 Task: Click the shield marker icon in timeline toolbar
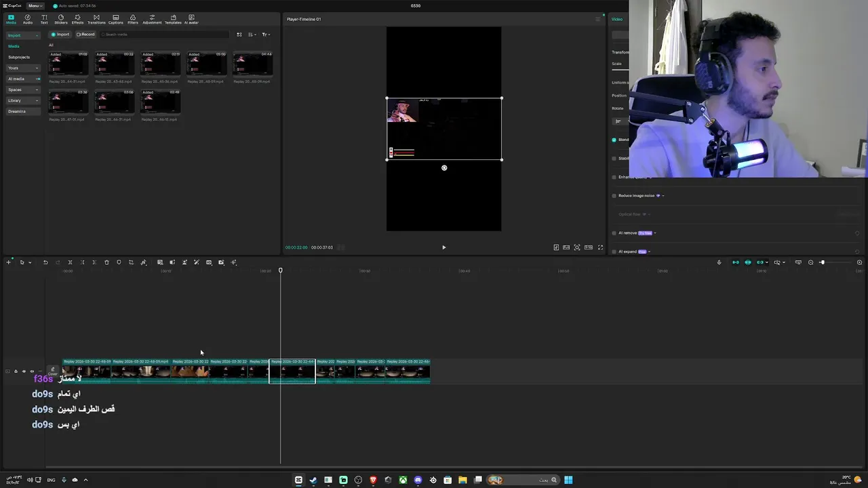coord(119,262)
